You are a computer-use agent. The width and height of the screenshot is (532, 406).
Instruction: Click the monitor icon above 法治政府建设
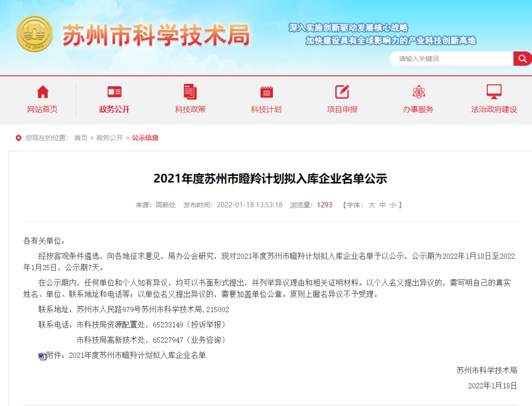494,92
